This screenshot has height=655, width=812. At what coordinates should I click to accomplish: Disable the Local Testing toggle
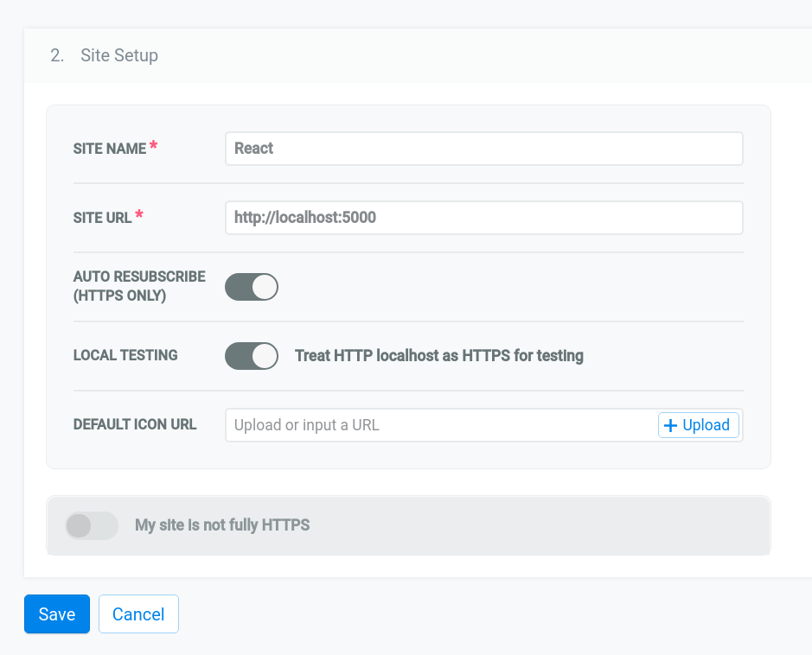tap(251, 356)
